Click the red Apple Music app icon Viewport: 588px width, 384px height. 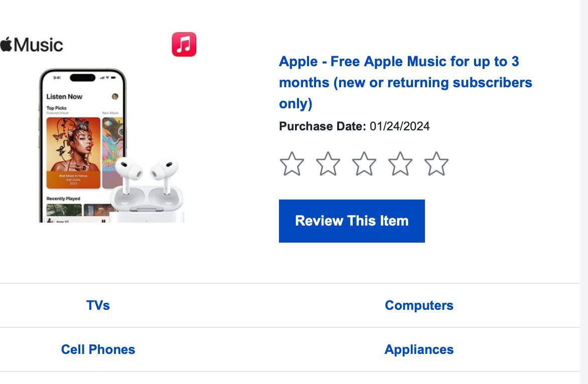(184, 45)
